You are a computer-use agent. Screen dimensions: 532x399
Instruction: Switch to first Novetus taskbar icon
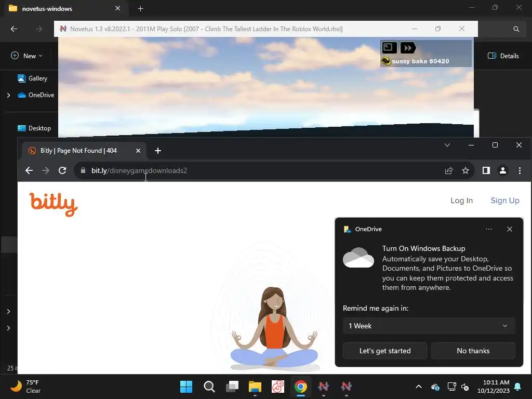[323, 387]
